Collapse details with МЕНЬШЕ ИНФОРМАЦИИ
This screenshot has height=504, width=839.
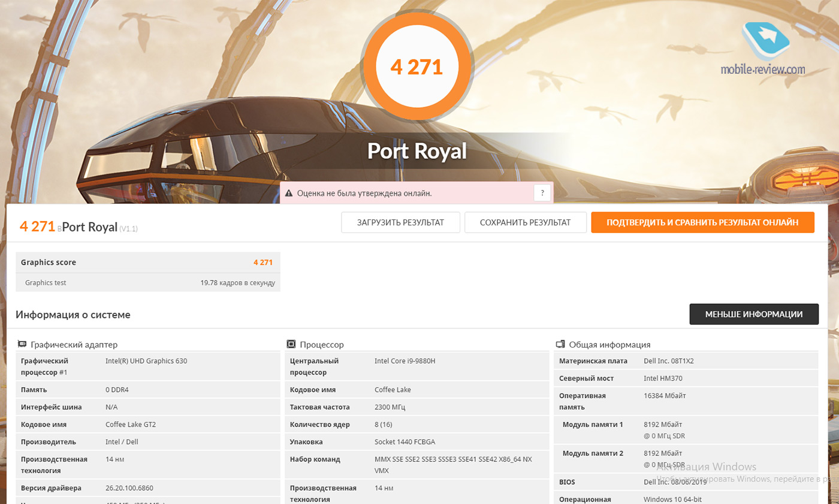click(754, 314)
